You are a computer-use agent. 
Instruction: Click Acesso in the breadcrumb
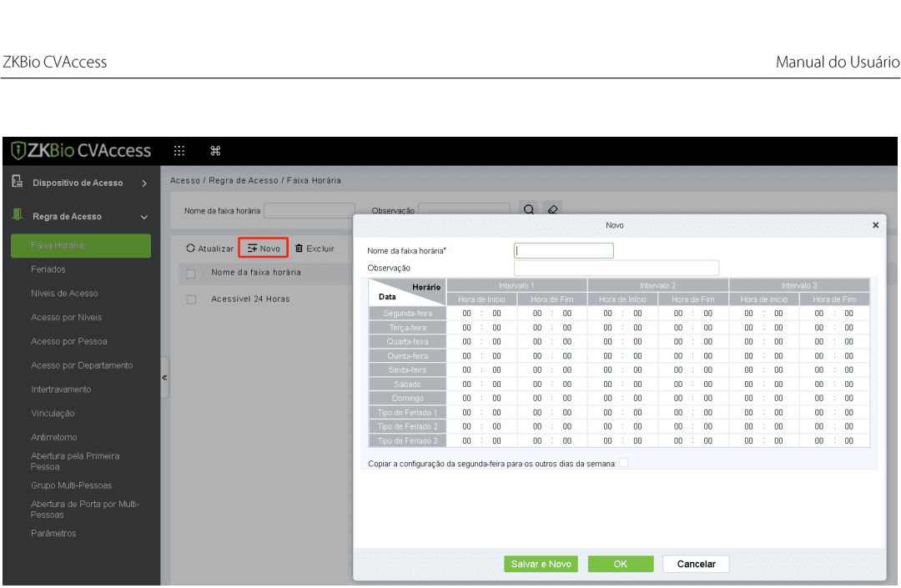pyautogui.click(x=185, y=180)
